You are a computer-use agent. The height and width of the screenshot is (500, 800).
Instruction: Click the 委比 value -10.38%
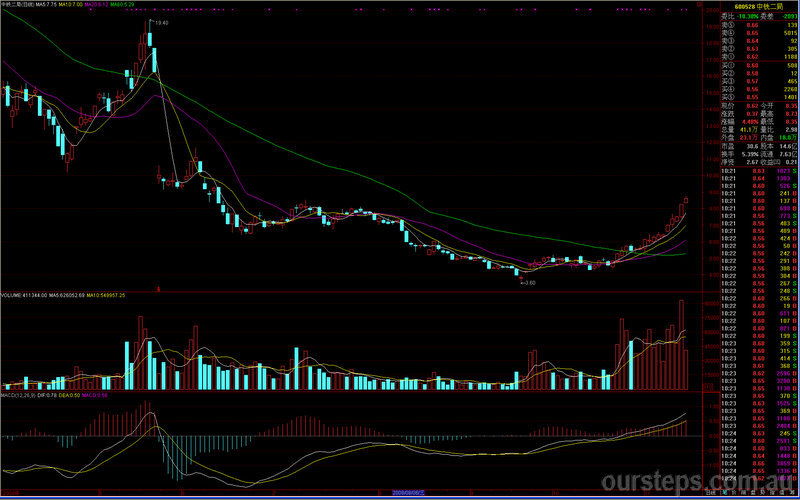[x=748, y=17]
